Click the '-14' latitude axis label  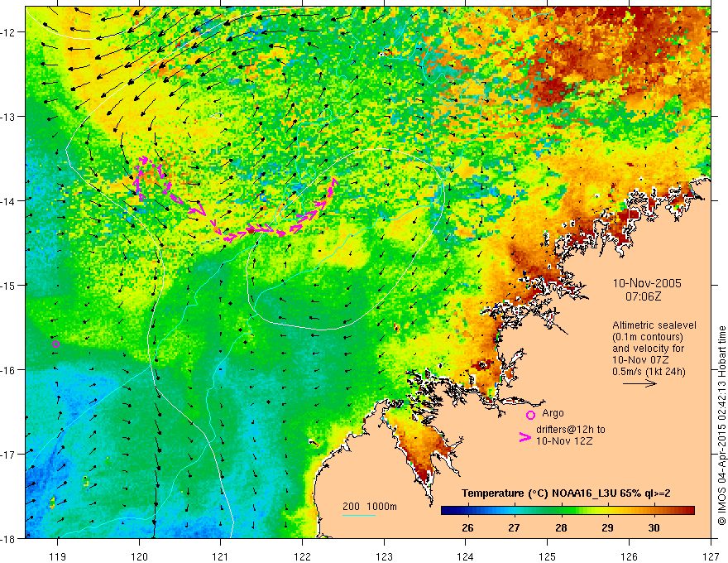coord(9,200)
